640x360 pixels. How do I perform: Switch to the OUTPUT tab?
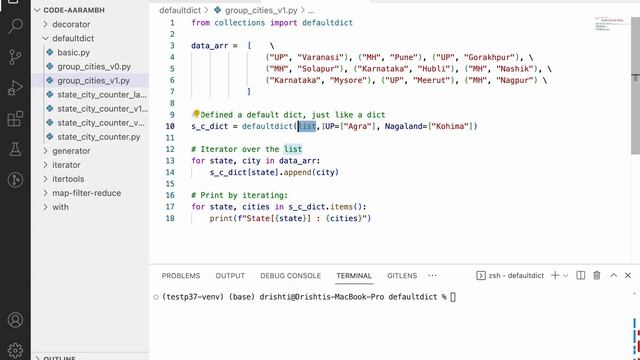[x=230, y=276]
